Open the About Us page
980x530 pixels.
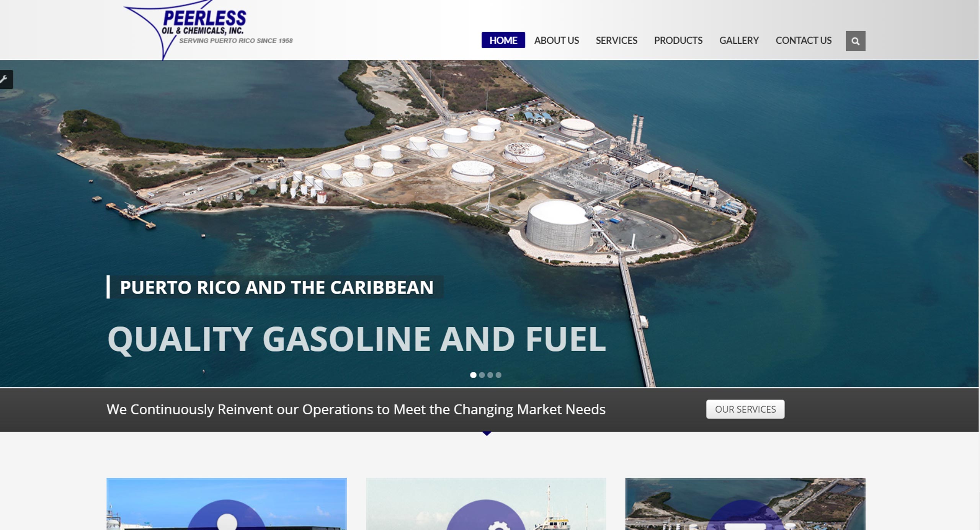coord(556,40)
